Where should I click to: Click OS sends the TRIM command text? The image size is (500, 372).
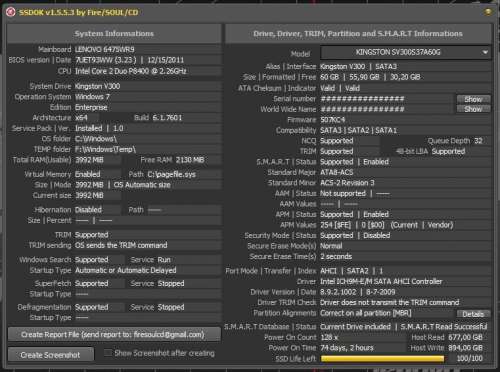[121, 245]
